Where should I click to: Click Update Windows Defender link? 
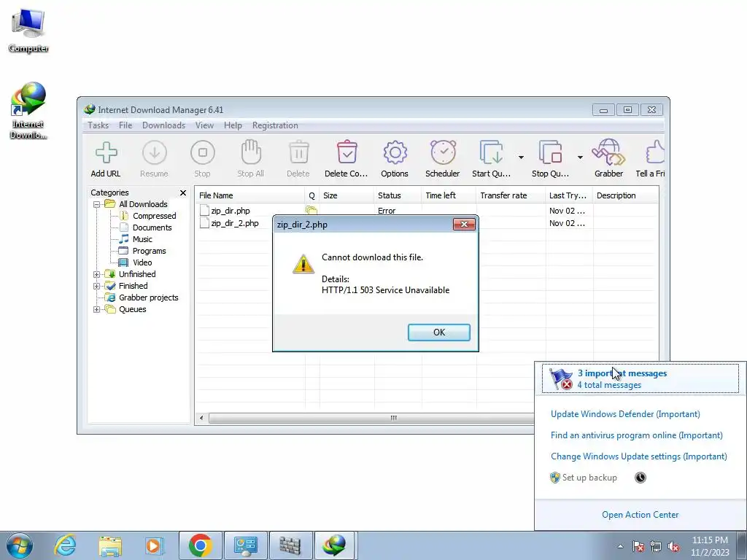625,414
